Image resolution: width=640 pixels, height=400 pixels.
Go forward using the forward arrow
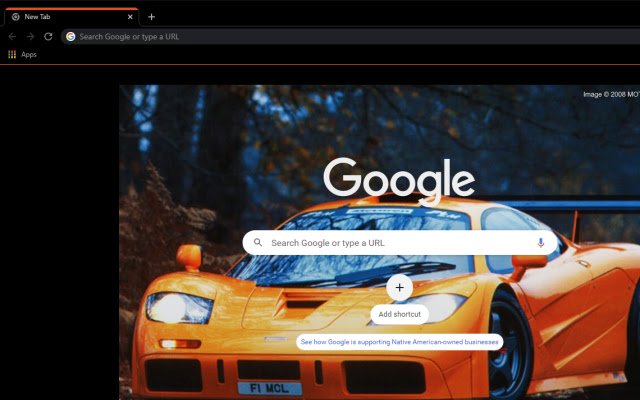click(x=30, y=37)
